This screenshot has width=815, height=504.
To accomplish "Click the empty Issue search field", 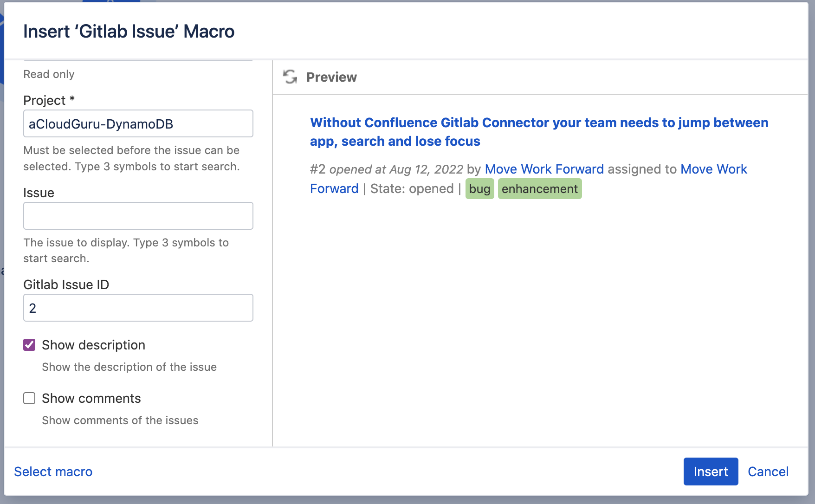I will (x=138, y=215).
